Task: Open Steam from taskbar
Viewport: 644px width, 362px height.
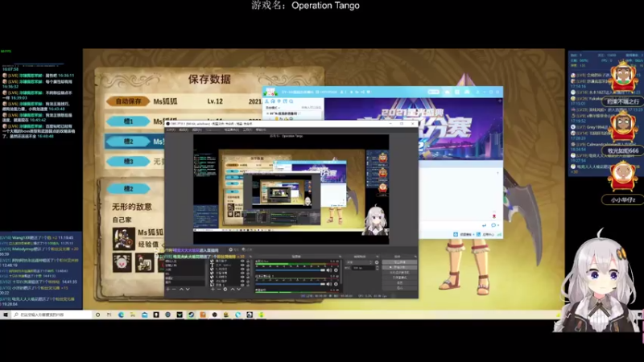Action: coord(192,315)
